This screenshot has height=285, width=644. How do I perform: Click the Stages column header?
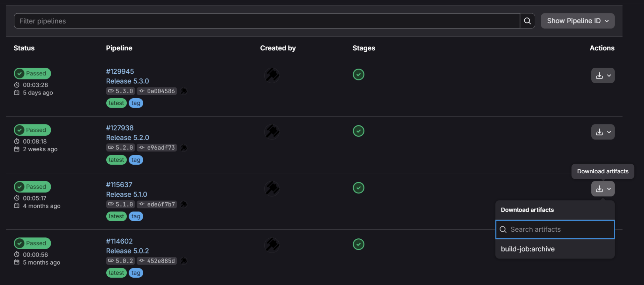click(364, 48)
